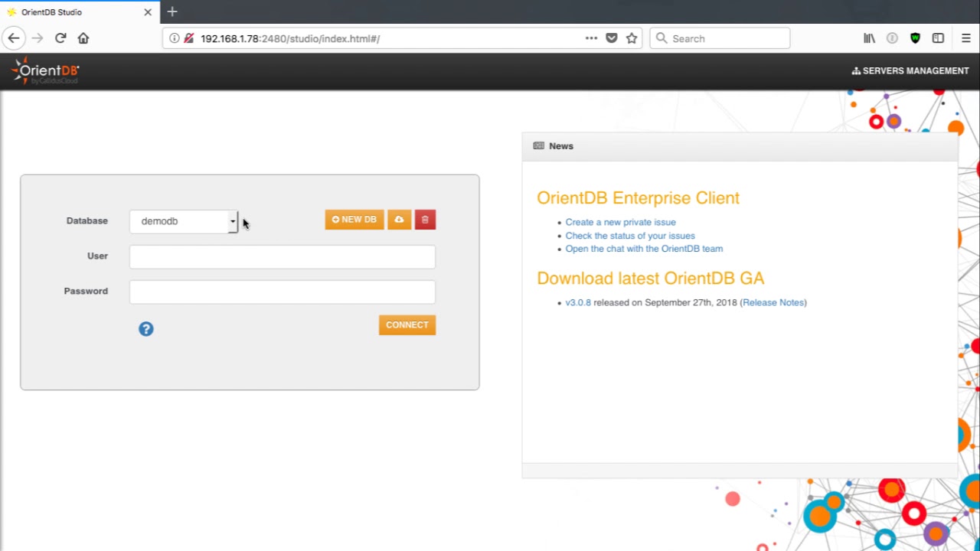The width and height of the screenshot is (980, 551).
Task: Click the cloud import database icon
Action: coord(399,220)
